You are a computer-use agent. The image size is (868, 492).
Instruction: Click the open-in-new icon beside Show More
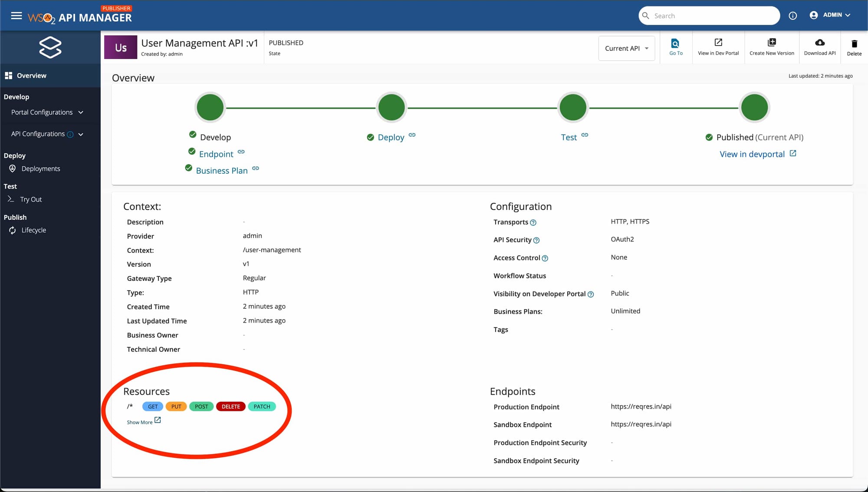coord(158,420)
